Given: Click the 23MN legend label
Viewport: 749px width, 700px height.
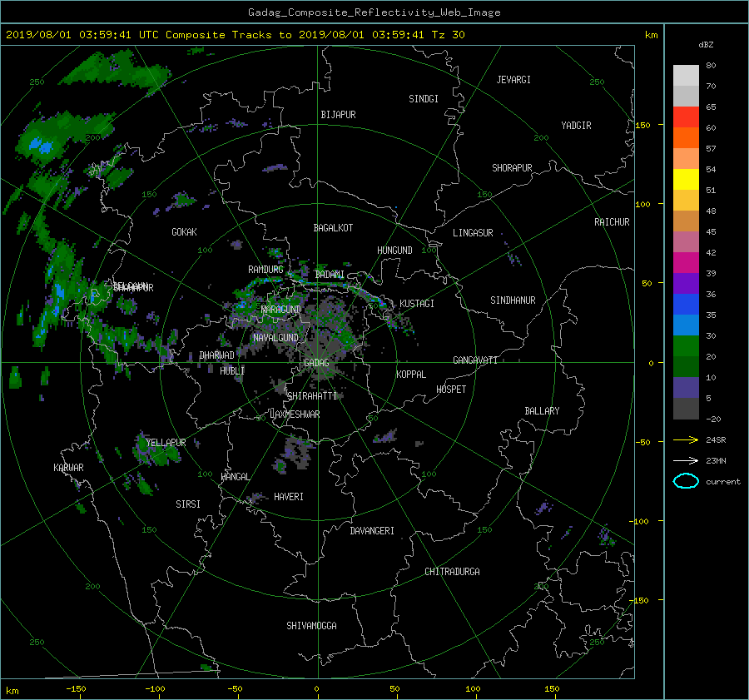Looking at the screenshot, I should [716, 461].
